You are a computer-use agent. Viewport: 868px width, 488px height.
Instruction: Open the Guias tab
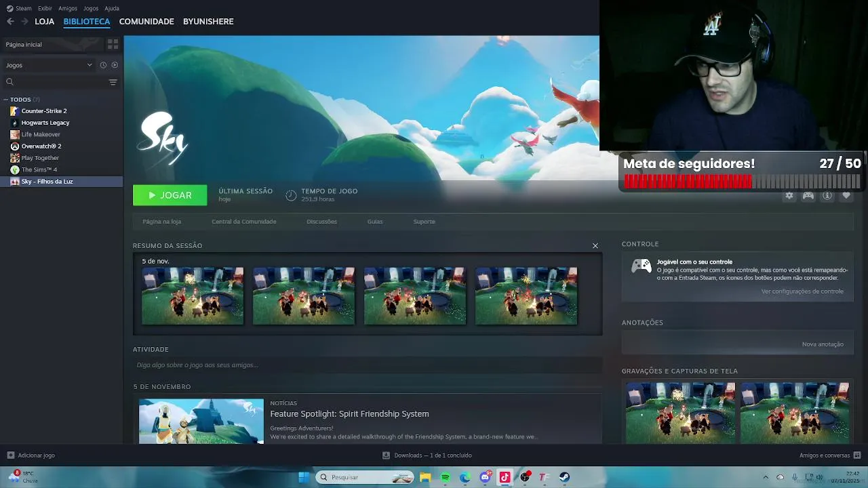point(375,222)
